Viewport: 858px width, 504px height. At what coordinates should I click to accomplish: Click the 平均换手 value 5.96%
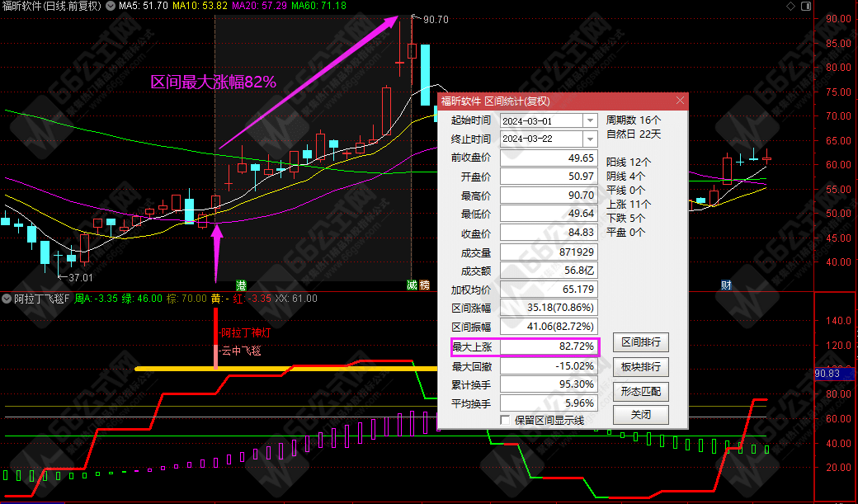click(549, 403)
